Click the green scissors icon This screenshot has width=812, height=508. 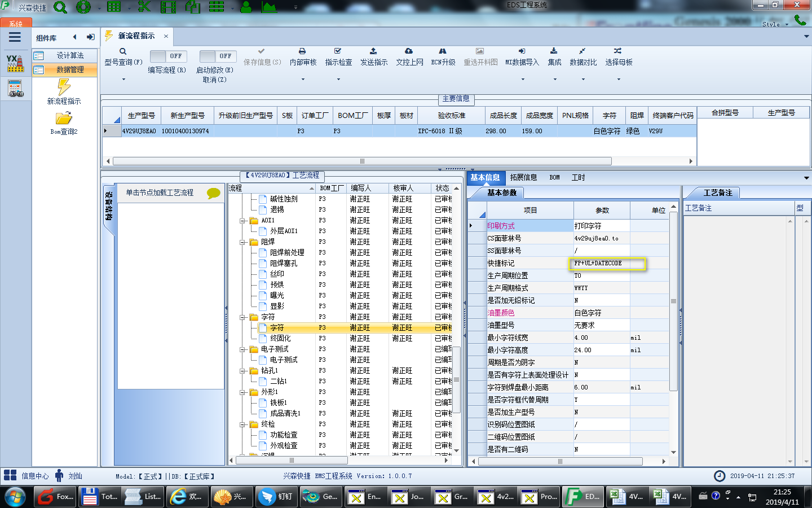pyautogui.click(x=144, y=7)
